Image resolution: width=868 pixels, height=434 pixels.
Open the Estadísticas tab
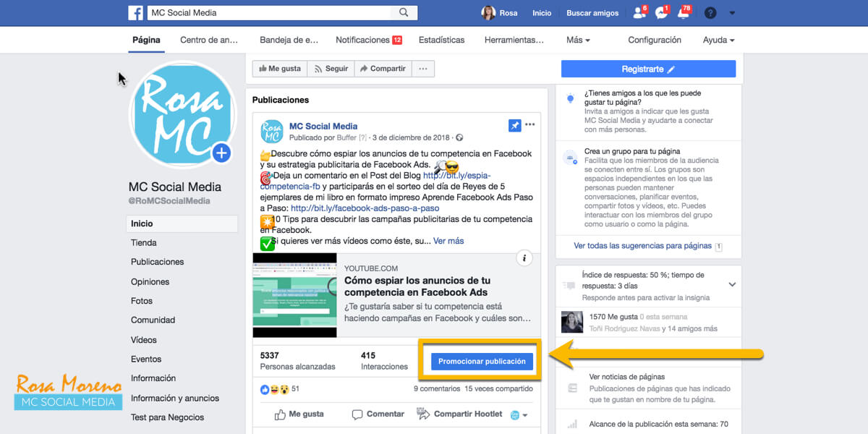click(x=441, y=40)
